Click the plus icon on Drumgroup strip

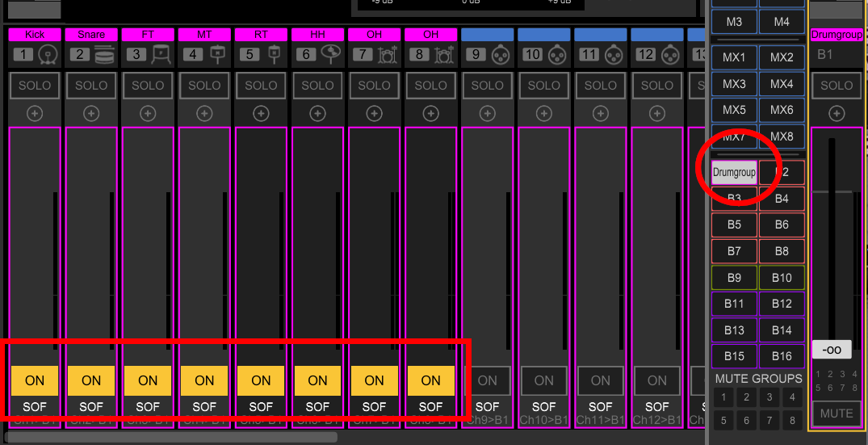pos(837,114)
